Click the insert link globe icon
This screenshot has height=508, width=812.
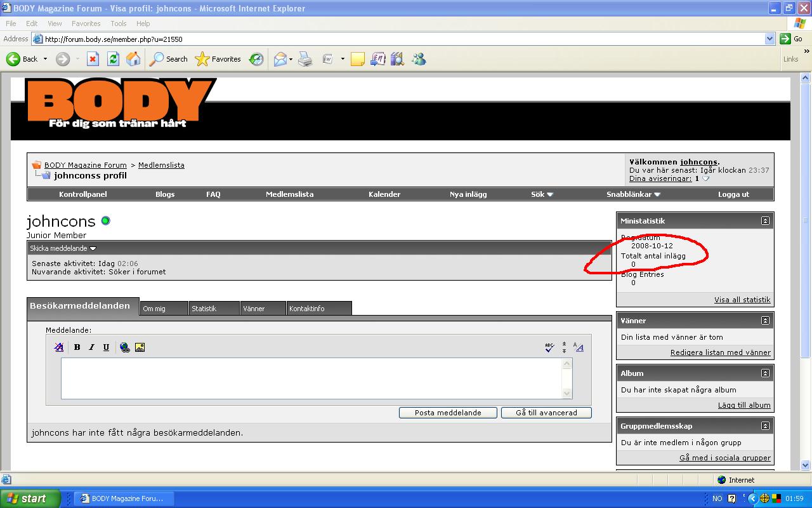pyautogui.click(x=125, y=347)
